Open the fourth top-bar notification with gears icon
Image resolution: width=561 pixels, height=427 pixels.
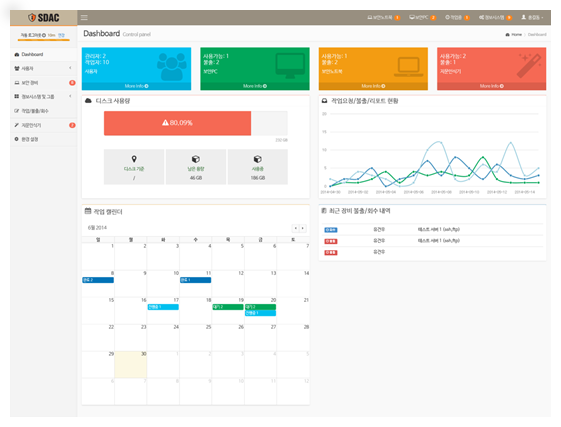[495, 18]
